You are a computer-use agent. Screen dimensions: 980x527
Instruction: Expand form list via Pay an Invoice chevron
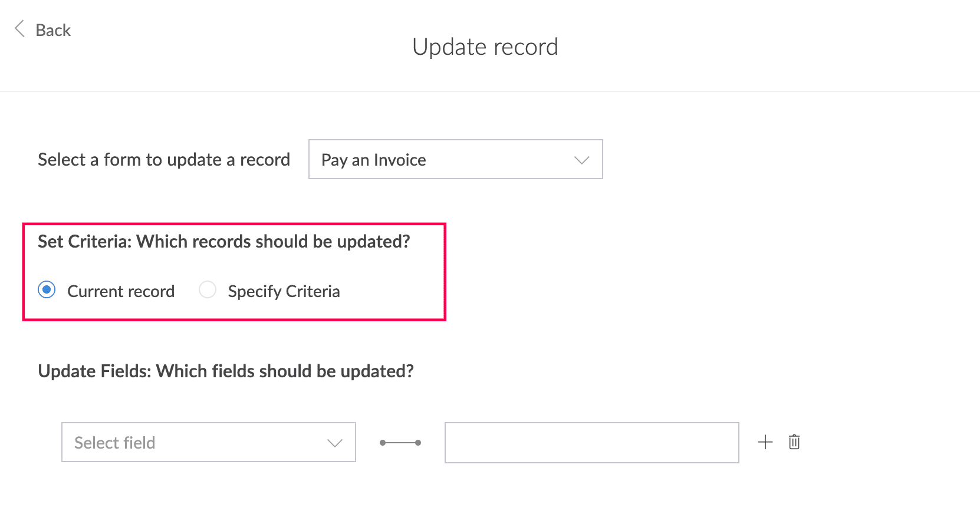582,160
